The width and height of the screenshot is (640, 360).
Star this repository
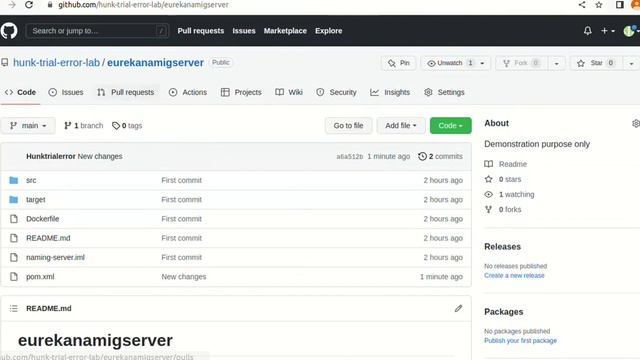pos(596,63)
